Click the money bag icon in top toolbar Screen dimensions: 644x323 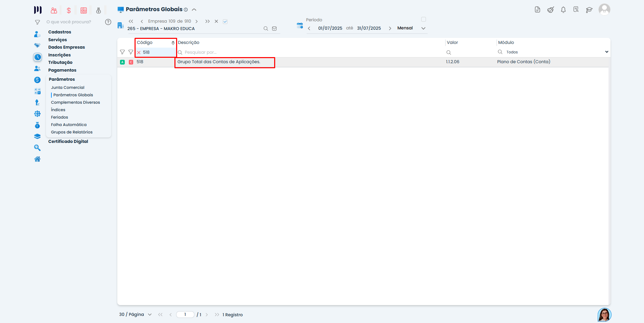point(98,10)
